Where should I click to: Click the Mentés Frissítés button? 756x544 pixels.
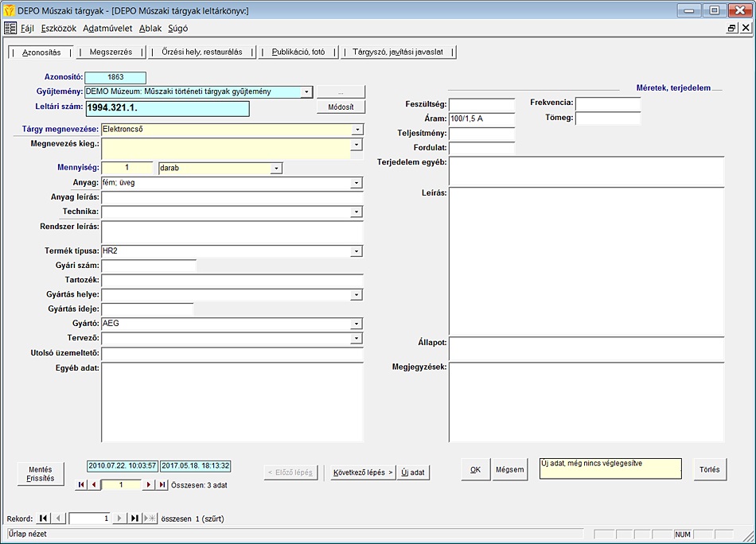click(41, 474)
